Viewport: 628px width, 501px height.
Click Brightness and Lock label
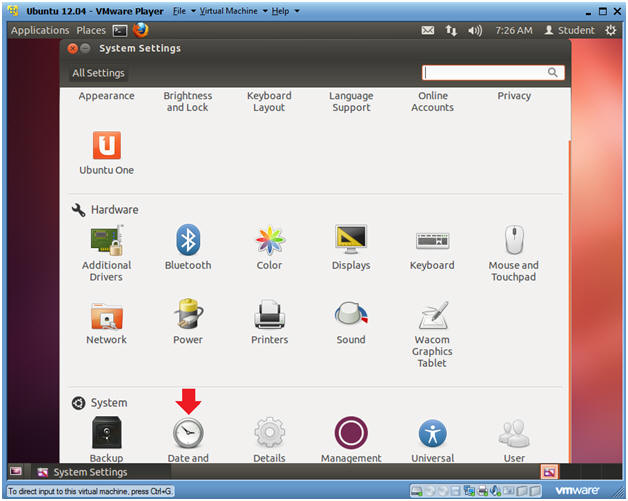[x=187, y=101]
